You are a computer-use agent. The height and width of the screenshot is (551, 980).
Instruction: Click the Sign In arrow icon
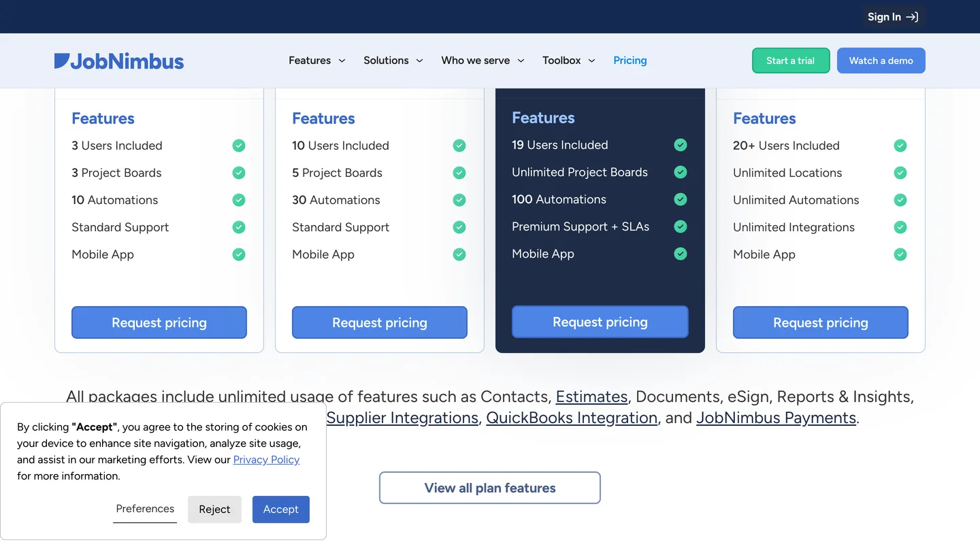coord(912,17)
